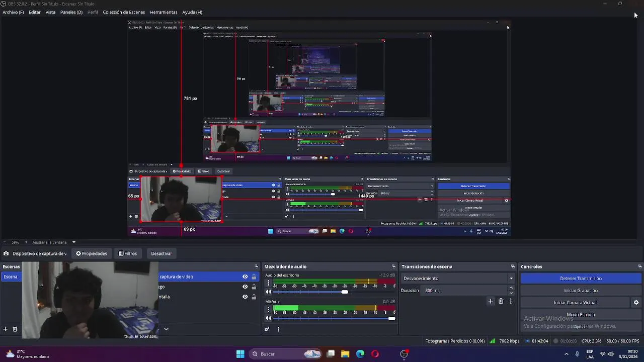Open Vista menu
The image size is (644, 362).
[x=50, y=12]
